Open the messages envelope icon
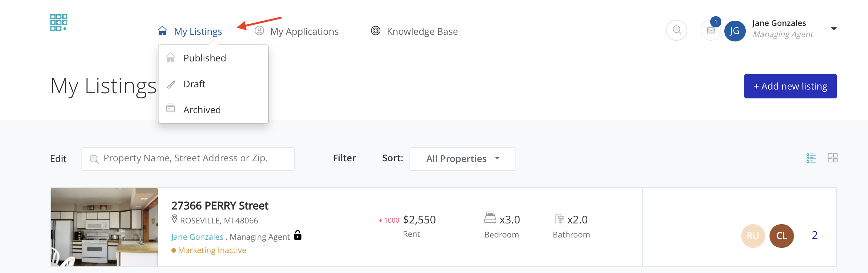Screen dimensions: 868x273 pos(711,30)
